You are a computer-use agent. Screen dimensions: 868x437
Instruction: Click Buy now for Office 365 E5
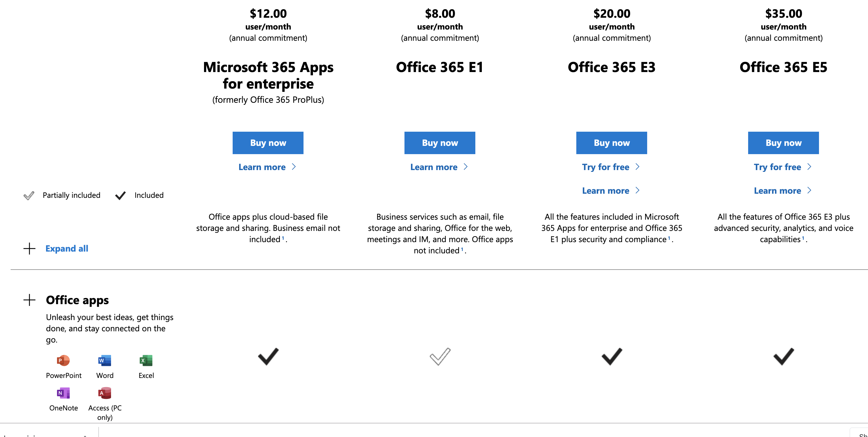[x=784, y=143]
